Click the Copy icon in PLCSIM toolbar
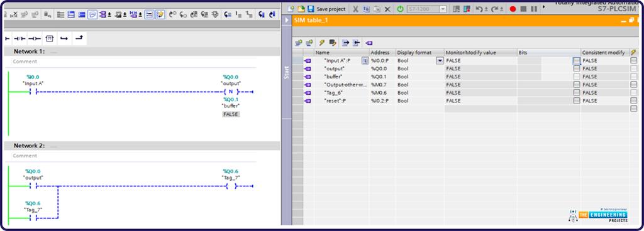This screenshot has width=644, height=231. point(367,9)
